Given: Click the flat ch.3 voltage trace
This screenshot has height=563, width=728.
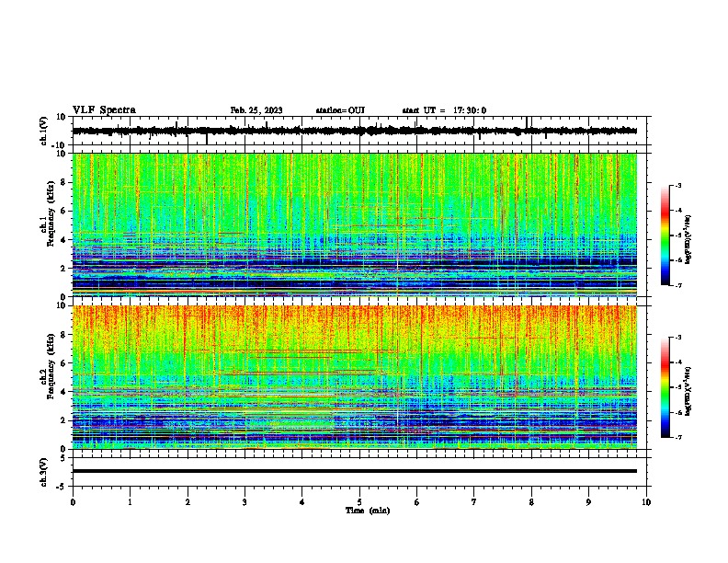Looking at the screenshot, I should (x=354, y=471).
